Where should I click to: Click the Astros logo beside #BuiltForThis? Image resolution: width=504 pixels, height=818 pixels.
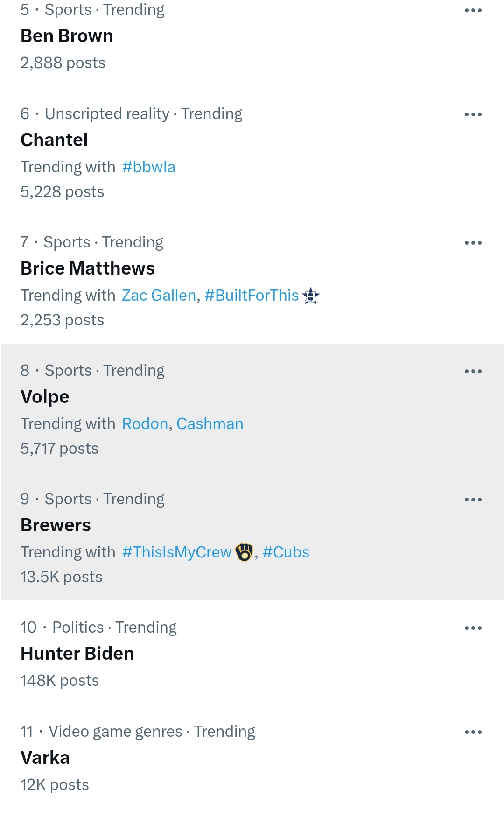[311, 296]
